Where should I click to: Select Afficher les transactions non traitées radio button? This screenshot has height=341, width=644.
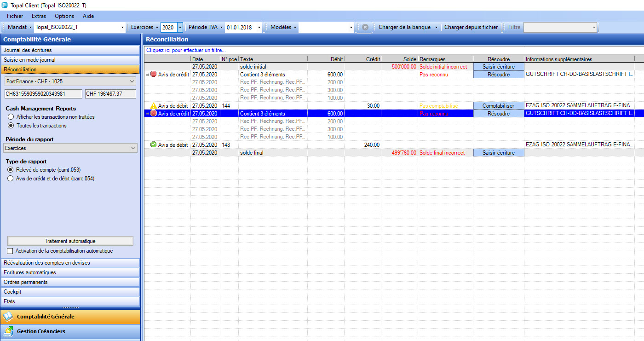11,117
